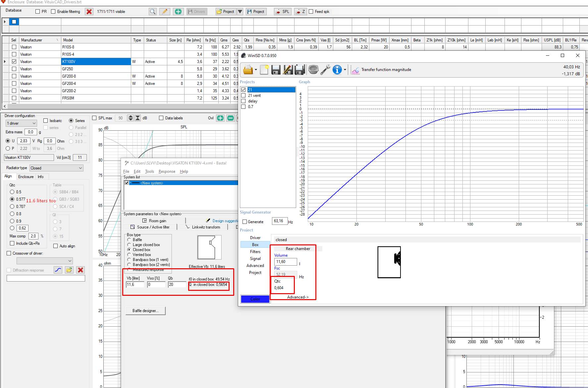Open the driver editor speaker icon in WinISD
This screenshot has width=588, height=388.
313,70
